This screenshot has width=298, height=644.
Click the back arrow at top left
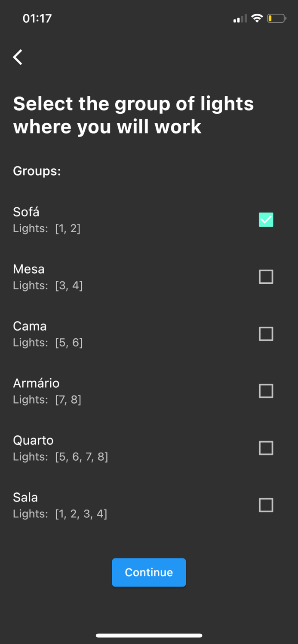(x=18, y=57)
